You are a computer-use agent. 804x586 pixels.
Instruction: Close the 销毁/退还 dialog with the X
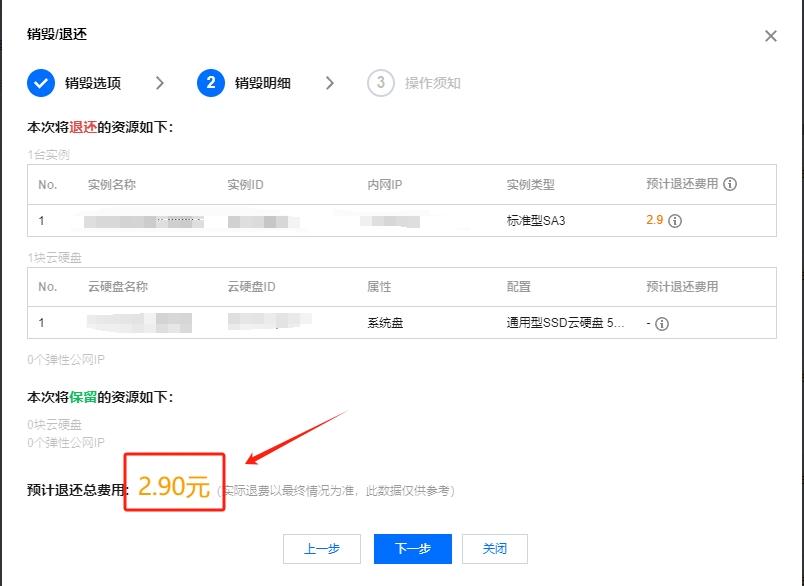[x=771, y=35]
